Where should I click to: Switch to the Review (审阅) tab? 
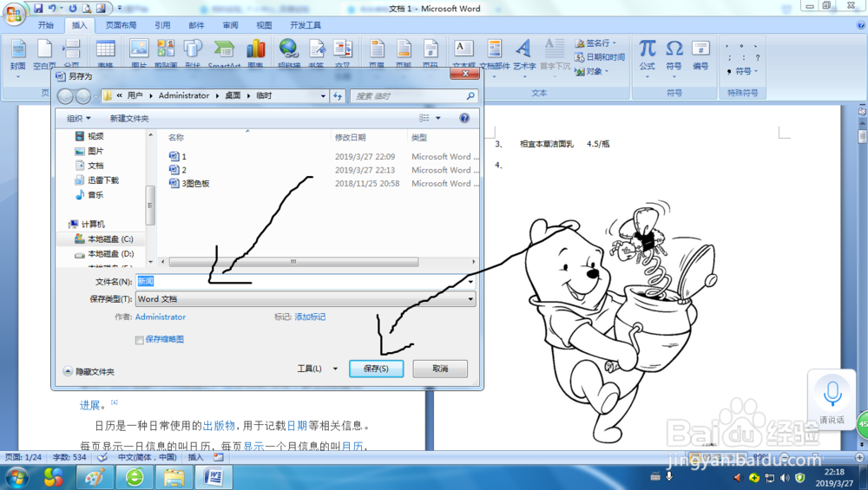230,25
